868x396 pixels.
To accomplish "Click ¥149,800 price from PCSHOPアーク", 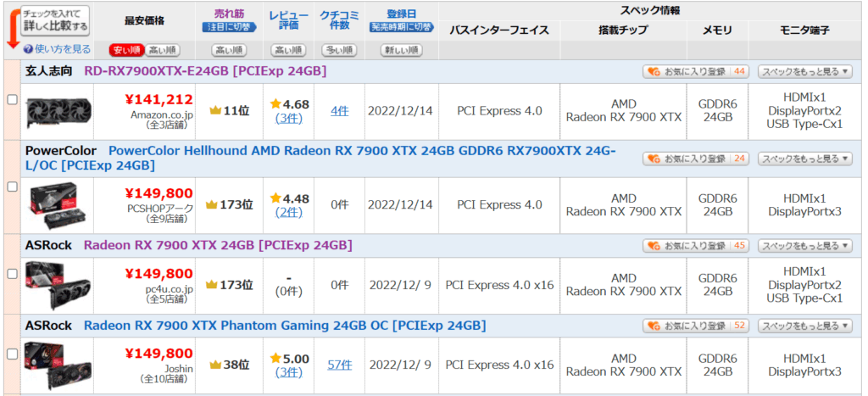I will click(x=159, y=193).
